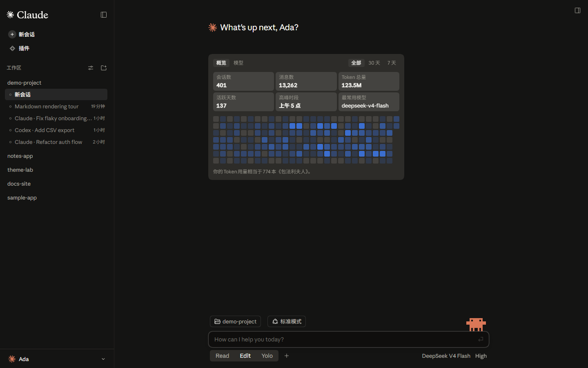Open the 新会话 session under demo-project
This screenshot has width=588, height=368.
tap(56, 94)
